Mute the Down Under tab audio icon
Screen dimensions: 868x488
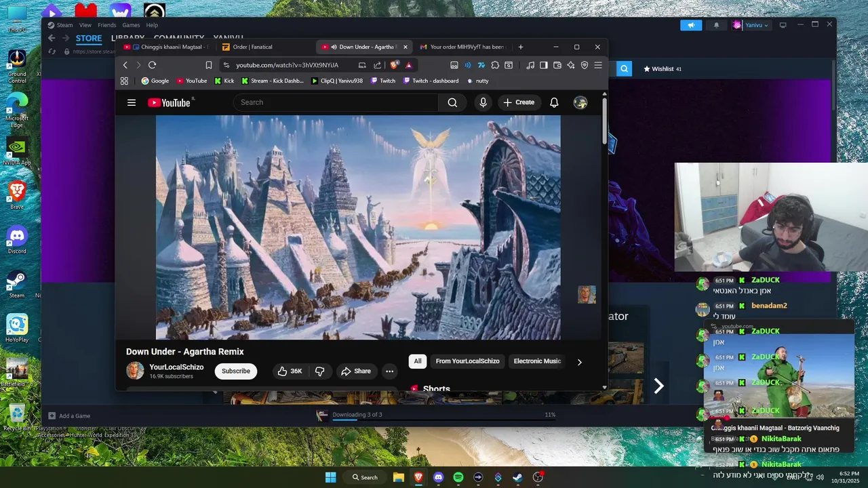click(334, 47)
